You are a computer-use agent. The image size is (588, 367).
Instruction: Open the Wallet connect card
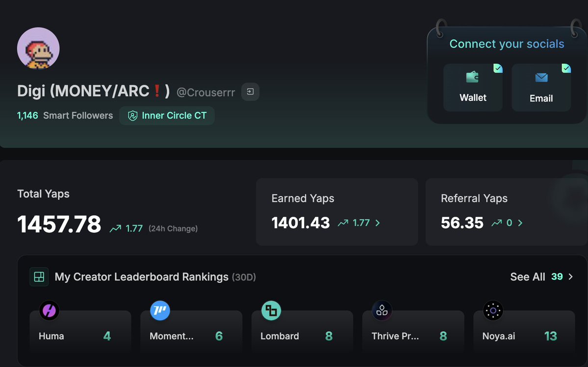pyautogui.click(x=473, y=88)
